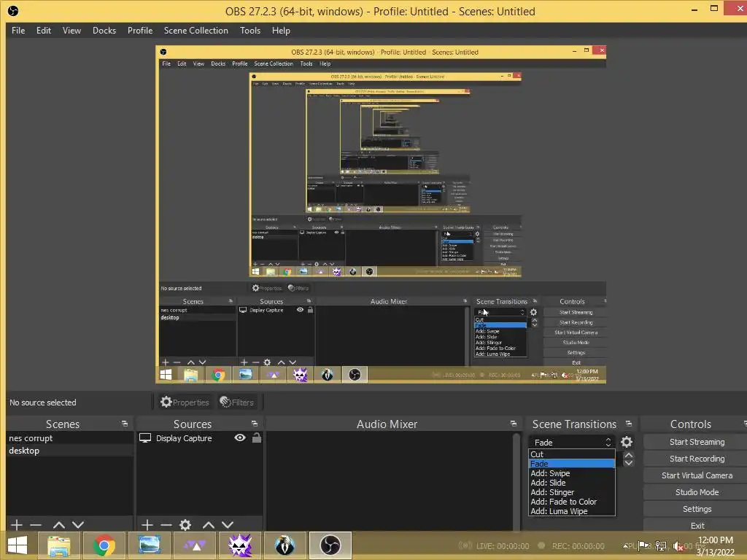Choose Cut from the transition list
The height and width of the screenshot is (560, 747).
[x=572, y=454]
